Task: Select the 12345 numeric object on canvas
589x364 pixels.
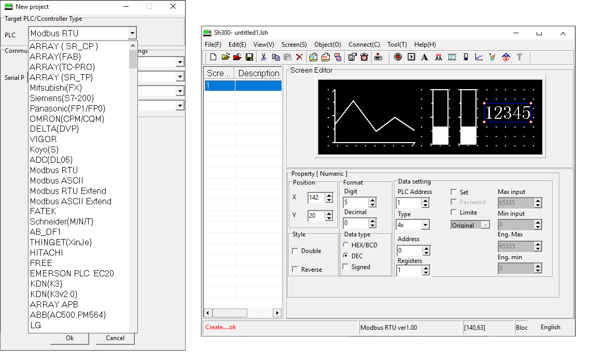Action: click(x=508, y=113)
